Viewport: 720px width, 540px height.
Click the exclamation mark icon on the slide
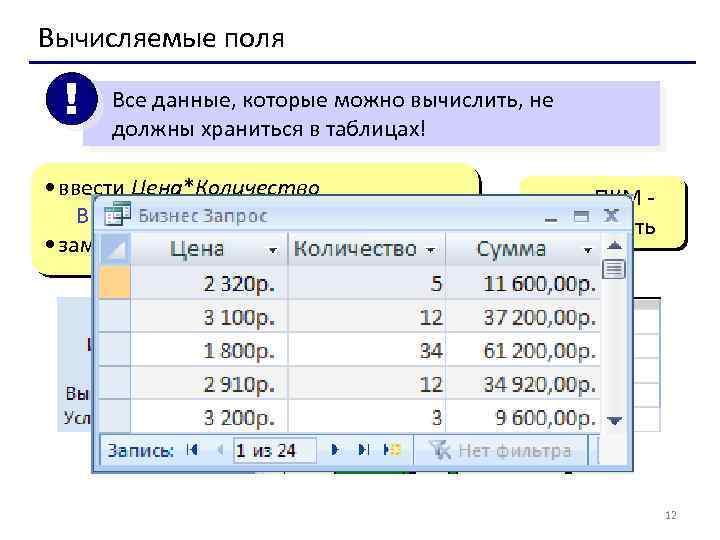tap(72, 99)
